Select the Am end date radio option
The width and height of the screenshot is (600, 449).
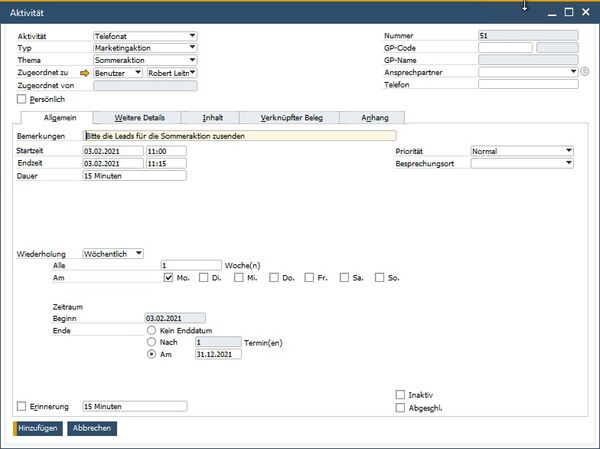click(152, 354)
